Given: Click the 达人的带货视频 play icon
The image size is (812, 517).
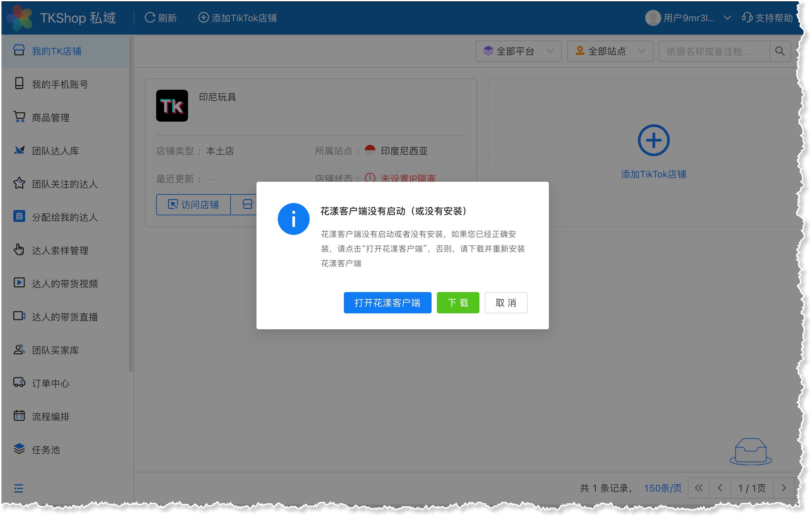Looking at the screenshot, I should click(19, 283).
